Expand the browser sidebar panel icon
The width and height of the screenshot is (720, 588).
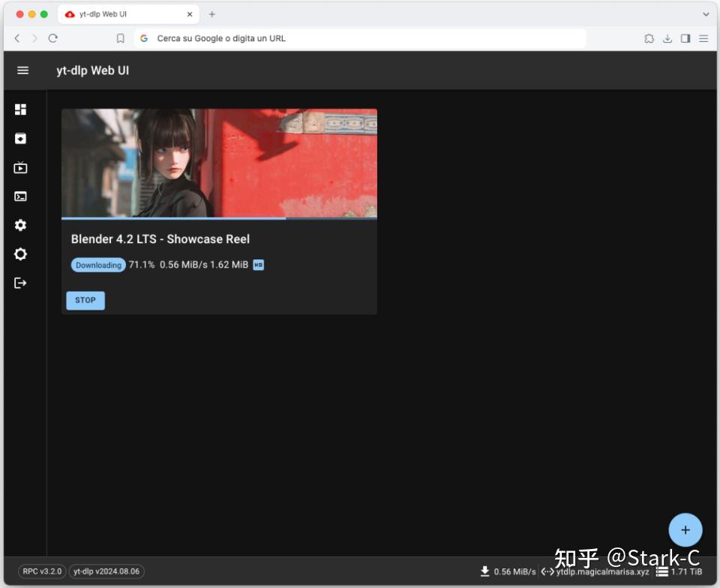685,38
